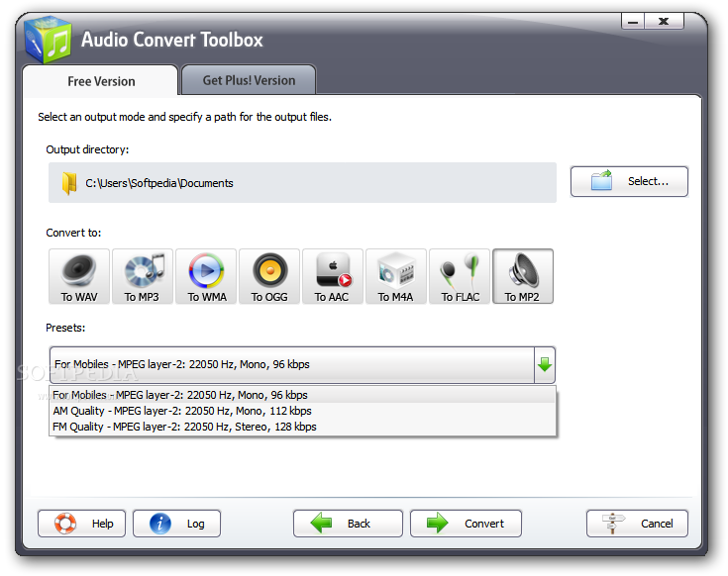Image resolution: width=728 pixels, height=576 pixels.
Task: Choose the To AAC conversion icon
Action: (333, 276)
